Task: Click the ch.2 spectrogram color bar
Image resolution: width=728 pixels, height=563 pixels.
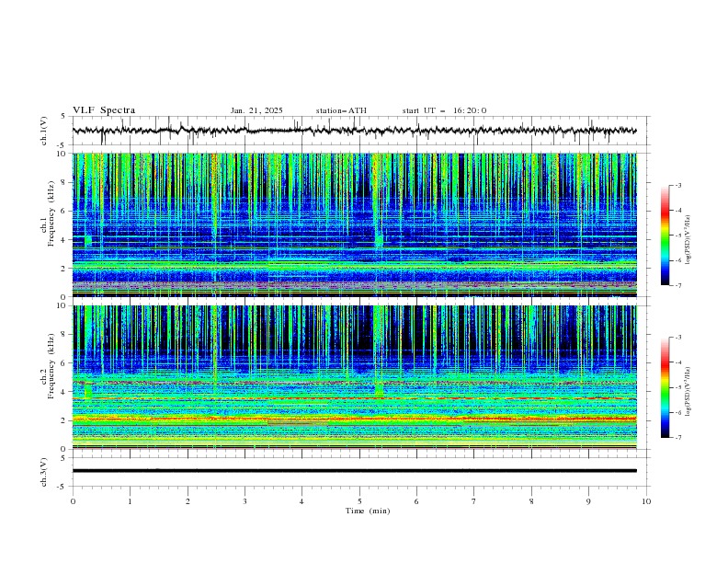Action: point(665,387)
